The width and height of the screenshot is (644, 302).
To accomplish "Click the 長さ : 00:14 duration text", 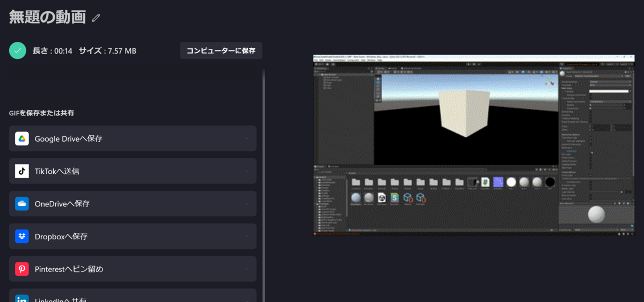I will point(53,51).
